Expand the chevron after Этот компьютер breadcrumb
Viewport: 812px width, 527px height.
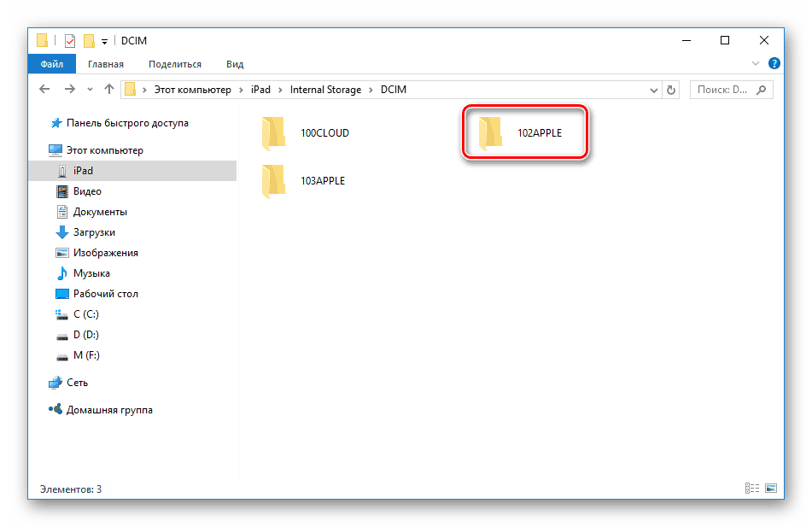(241, 91)
